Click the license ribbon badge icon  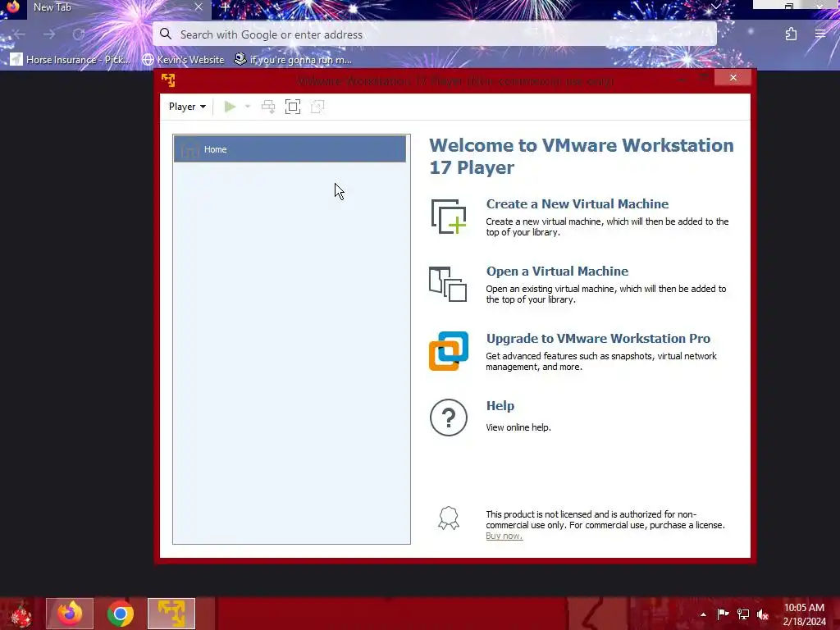tap(449, 518)
